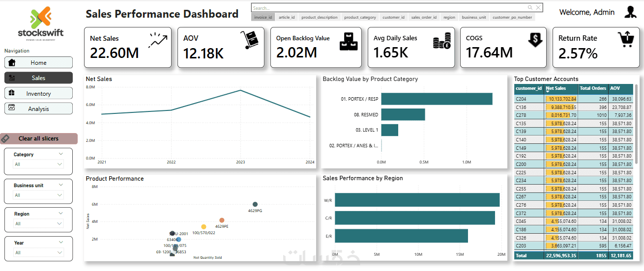
Task: Select the 01. PORTEX / RESP backlog bar
Action: pos(437,99)
